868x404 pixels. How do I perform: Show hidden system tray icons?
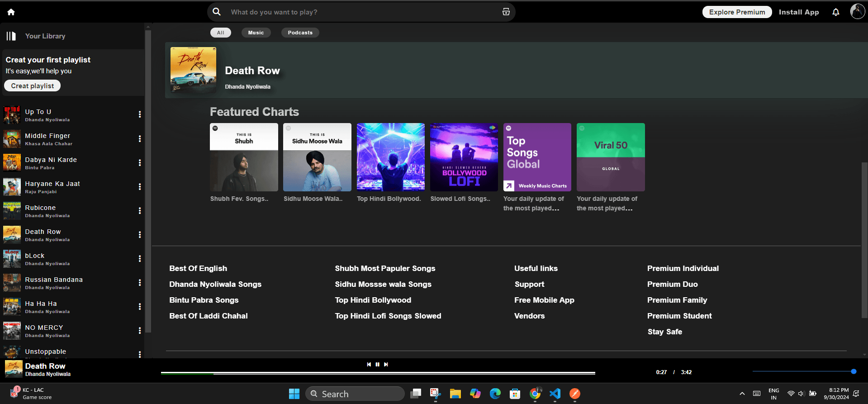click(x=742, y=394)
